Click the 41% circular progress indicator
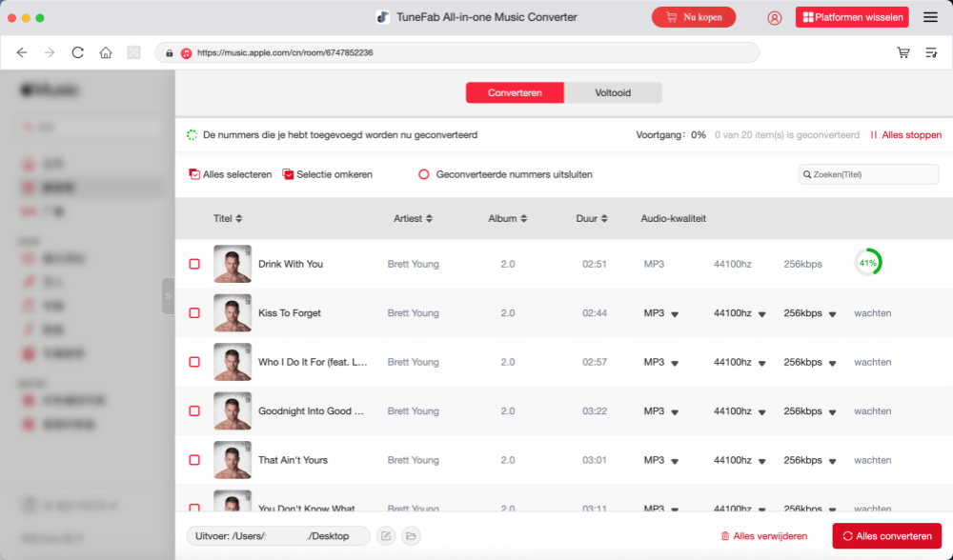953x560 pixels. point(867,263)
